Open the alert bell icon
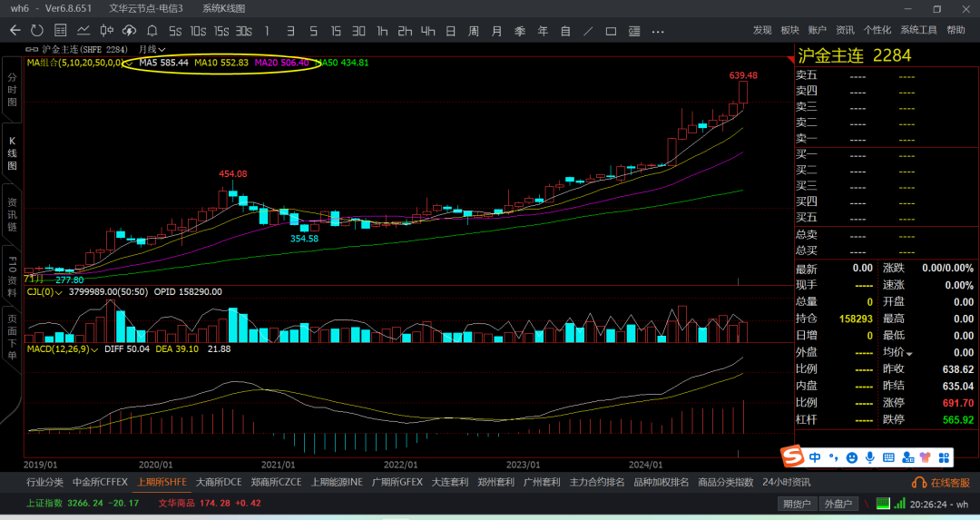980x520 pixels. pos(152,30)
